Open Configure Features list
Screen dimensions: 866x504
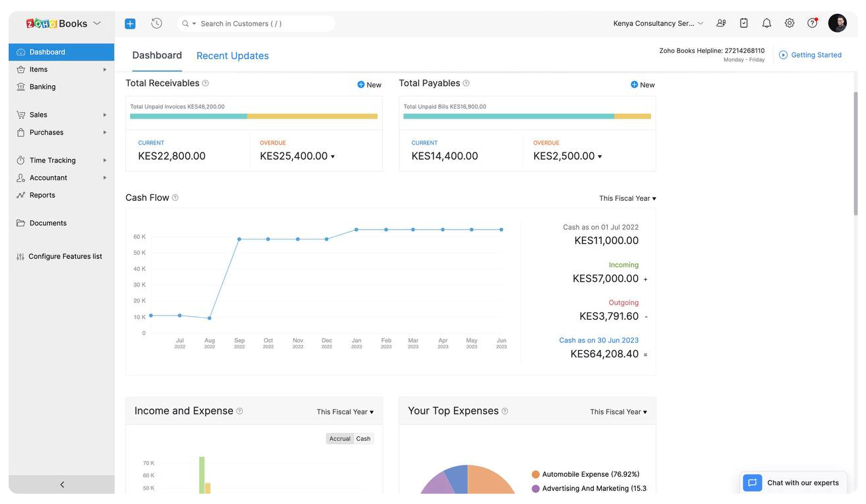64,256
